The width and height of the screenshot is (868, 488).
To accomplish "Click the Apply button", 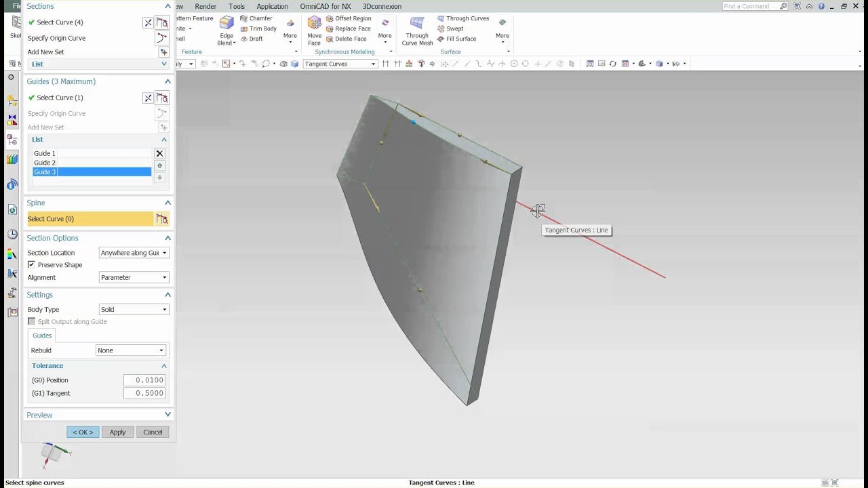I will click(117, 432).
